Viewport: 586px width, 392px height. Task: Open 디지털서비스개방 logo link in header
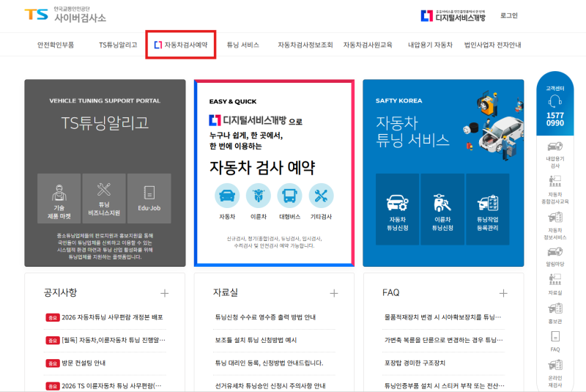coord(453,15)
